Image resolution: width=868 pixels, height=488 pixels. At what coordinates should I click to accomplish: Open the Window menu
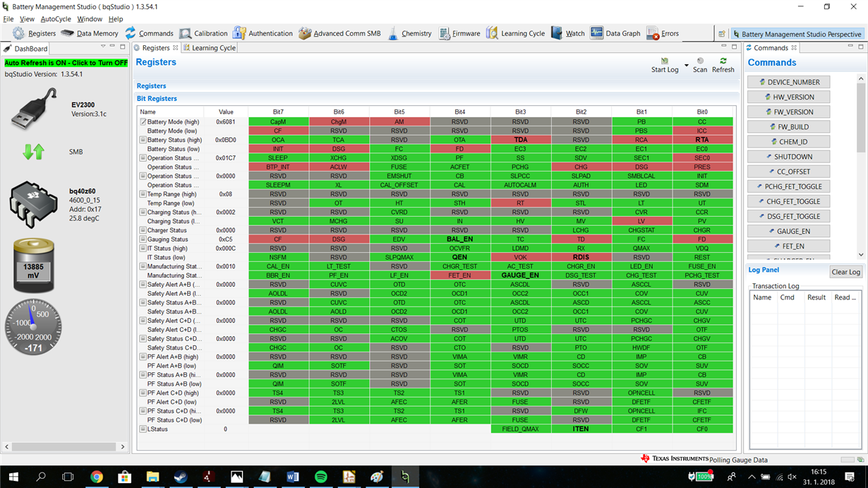[x=90, y=19]
